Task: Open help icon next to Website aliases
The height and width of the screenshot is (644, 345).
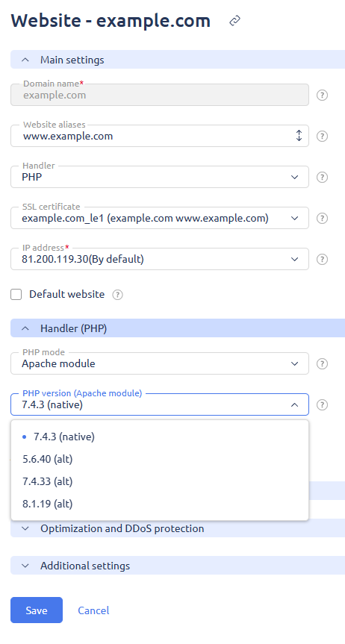Action: (323, 137)
